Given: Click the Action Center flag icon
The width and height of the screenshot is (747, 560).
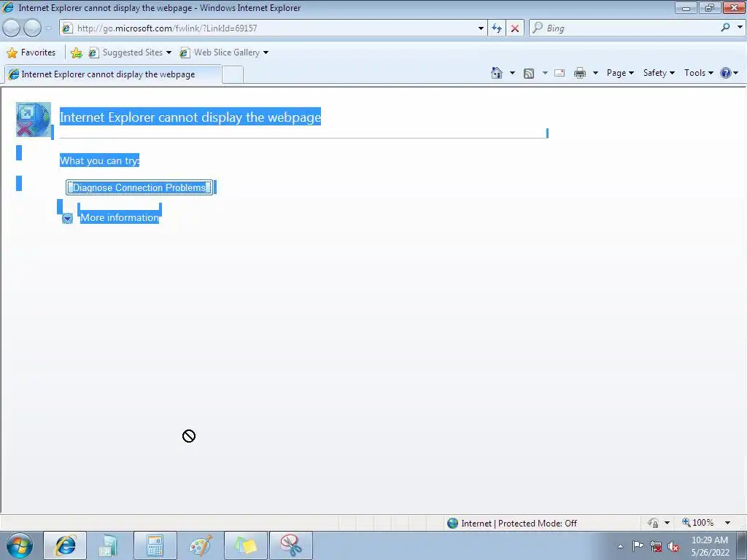Looking at the screenshot, I should point(638,546).
